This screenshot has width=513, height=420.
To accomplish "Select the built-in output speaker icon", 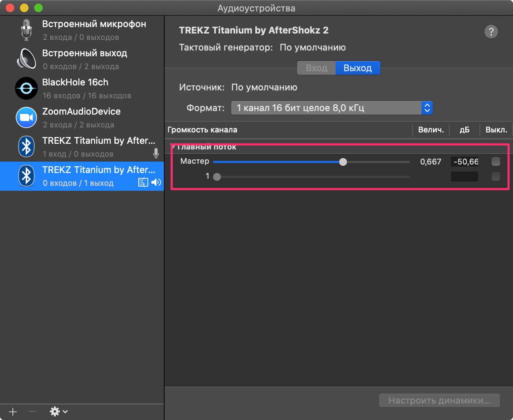I will (x=26, y=59).
